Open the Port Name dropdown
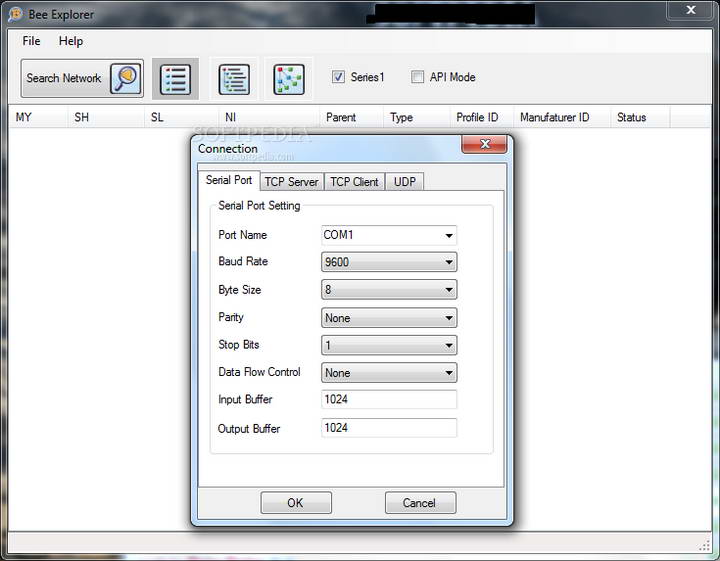This screenshot has width=720, height=561. 389,235
